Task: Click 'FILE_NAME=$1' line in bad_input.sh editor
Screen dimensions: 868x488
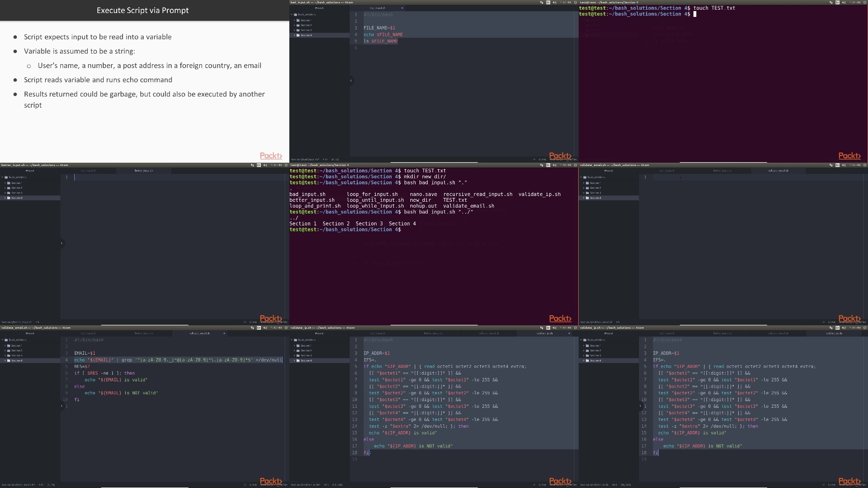Action: (380, 28)
